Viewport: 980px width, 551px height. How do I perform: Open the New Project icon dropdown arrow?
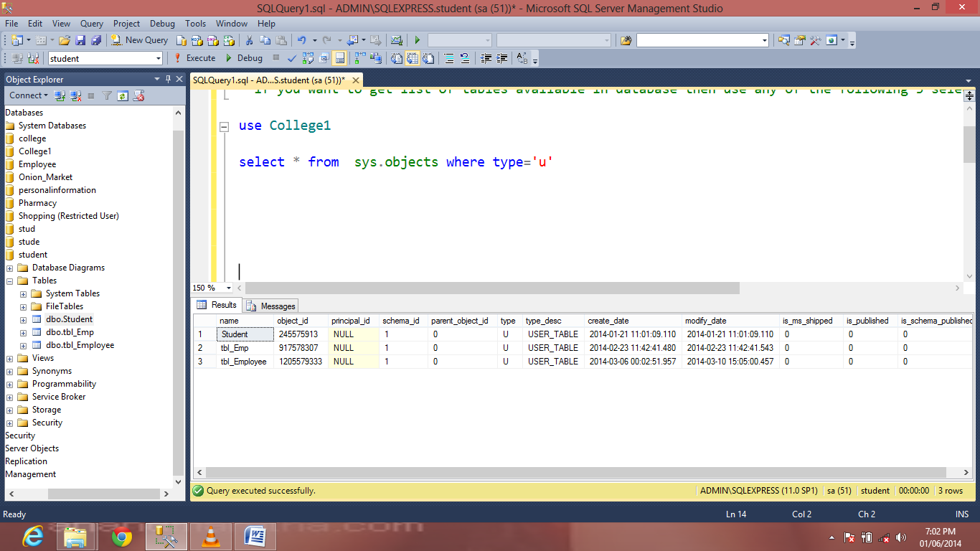click(x=29, y=40)
